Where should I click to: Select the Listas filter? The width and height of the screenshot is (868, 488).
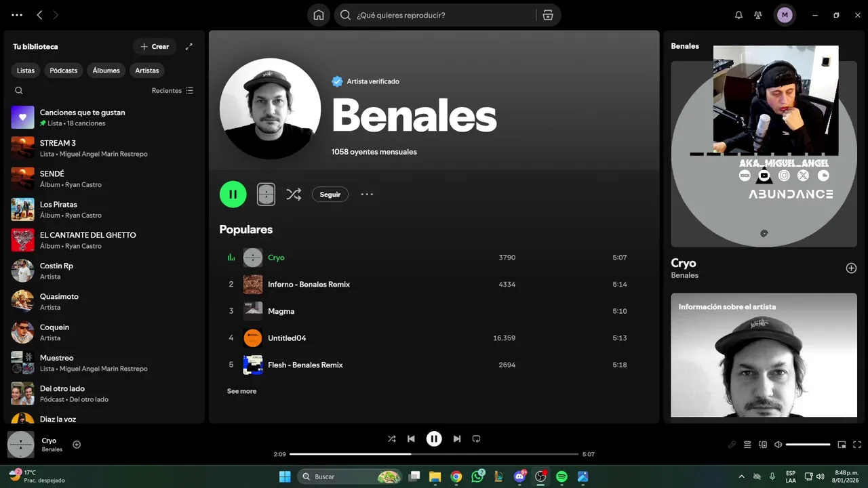pos(26,70)
